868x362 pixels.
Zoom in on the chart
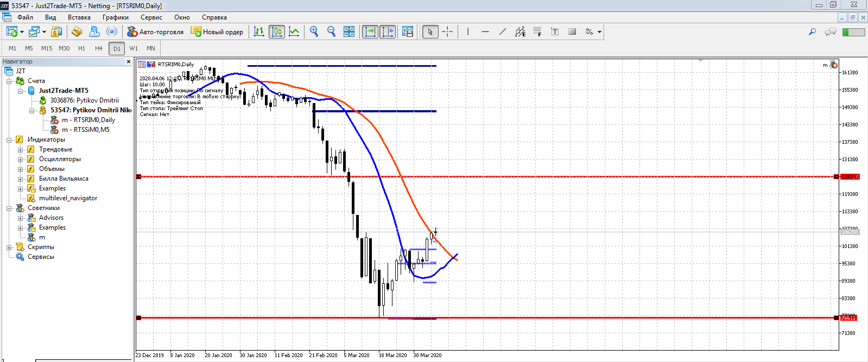(x=314, y=31)
